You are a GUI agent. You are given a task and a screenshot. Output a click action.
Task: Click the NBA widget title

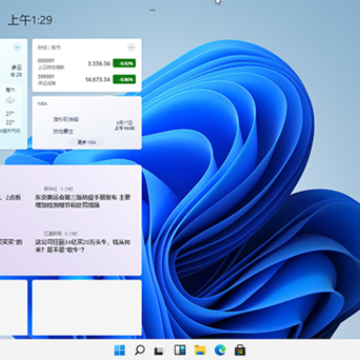coord(42,104)
